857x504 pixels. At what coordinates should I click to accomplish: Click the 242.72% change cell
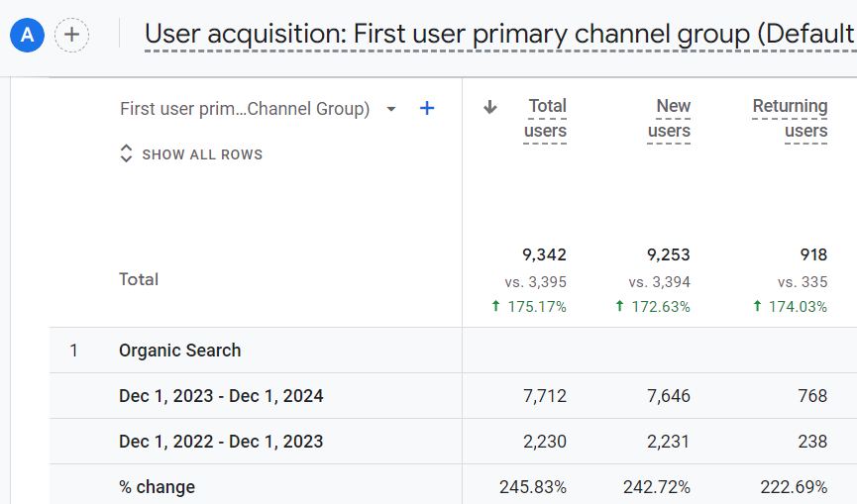coord(657,487)
